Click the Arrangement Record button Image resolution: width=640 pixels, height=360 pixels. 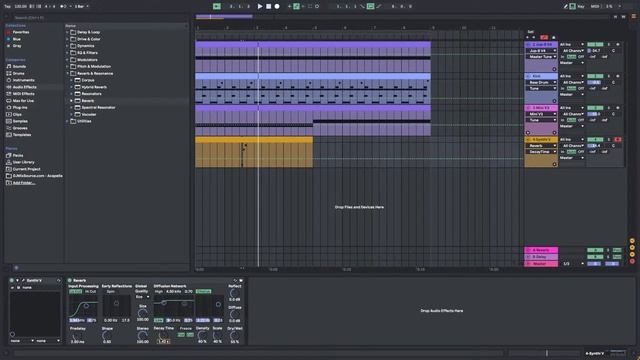[277, 7]
